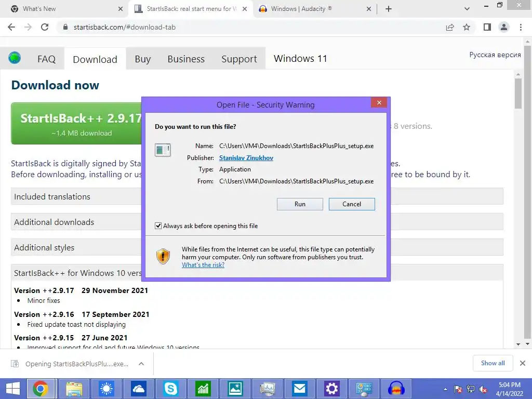Open the Weather app in taskbar
This screenshot has width=532, height=399.
pos(106,389)
